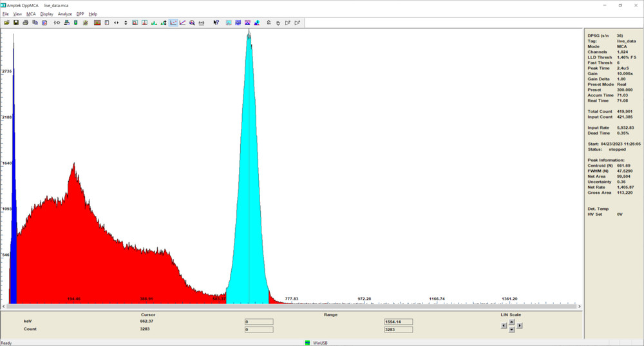Click the clear spectrum data icon

coord(85,23)
